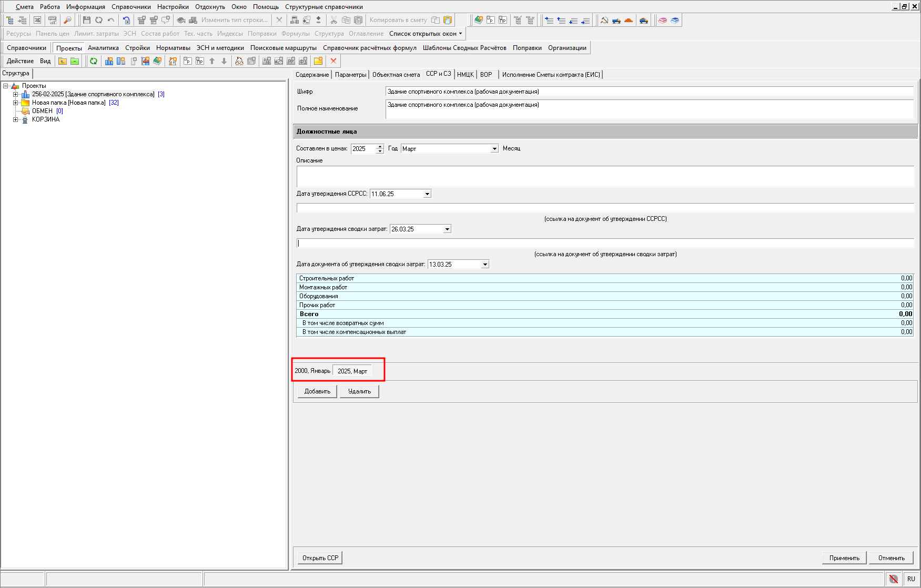Click the house icon in projects toolbar
This screenshot has height=588, width=921.
pyautogui.click(x=173, y=61)
